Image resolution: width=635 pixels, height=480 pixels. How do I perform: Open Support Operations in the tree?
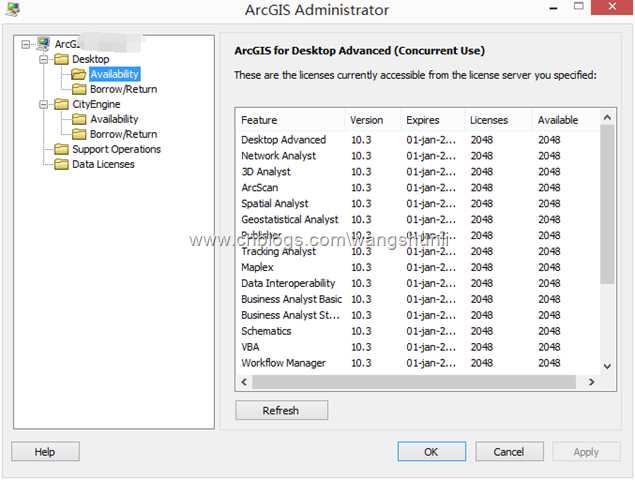pyautogui.click(x=116, y=149)
